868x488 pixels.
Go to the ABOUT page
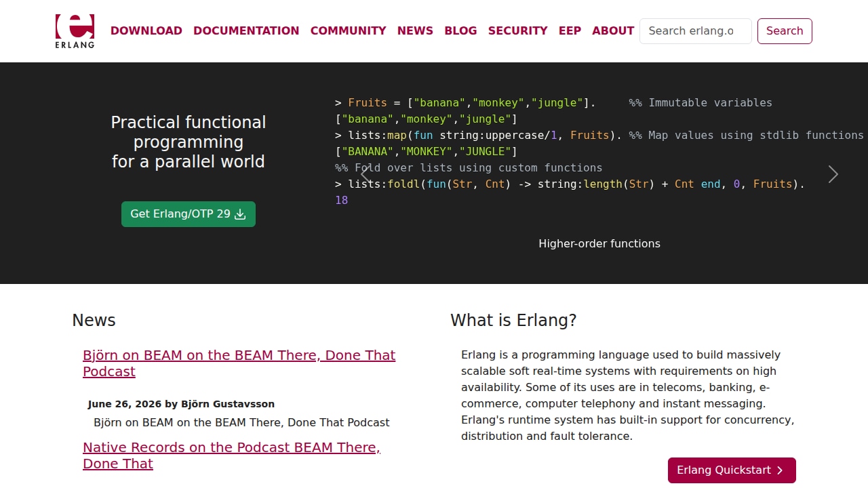(613, 30)
